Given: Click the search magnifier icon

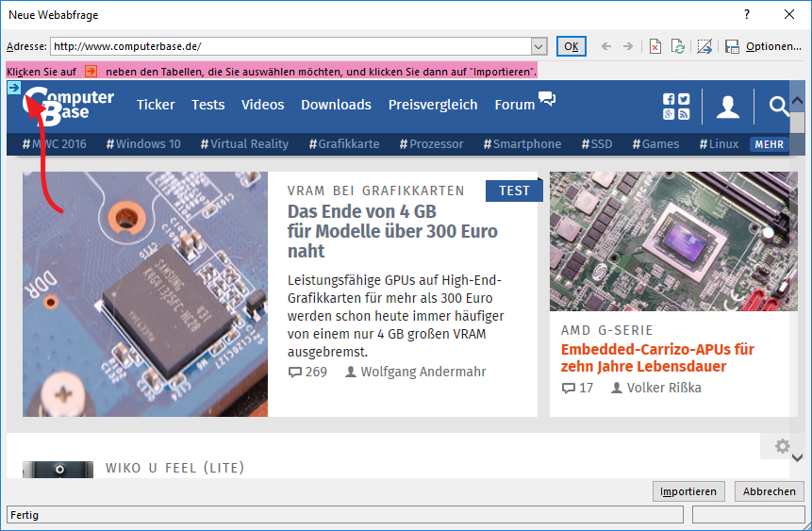Looking at the screenshot, I should (778, 107).
